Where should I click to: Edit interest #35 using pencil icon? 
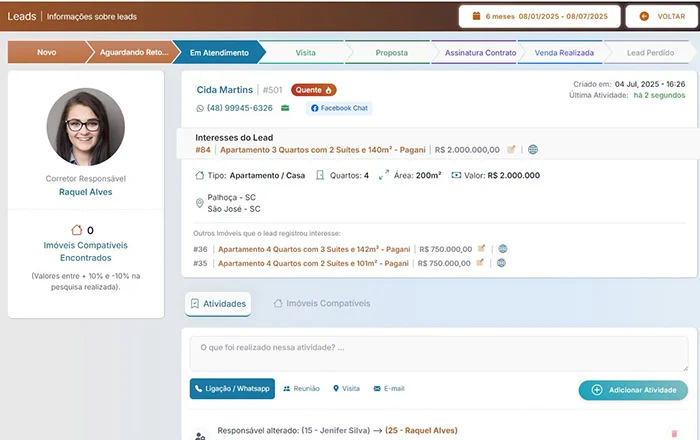(x=479, y=263)
